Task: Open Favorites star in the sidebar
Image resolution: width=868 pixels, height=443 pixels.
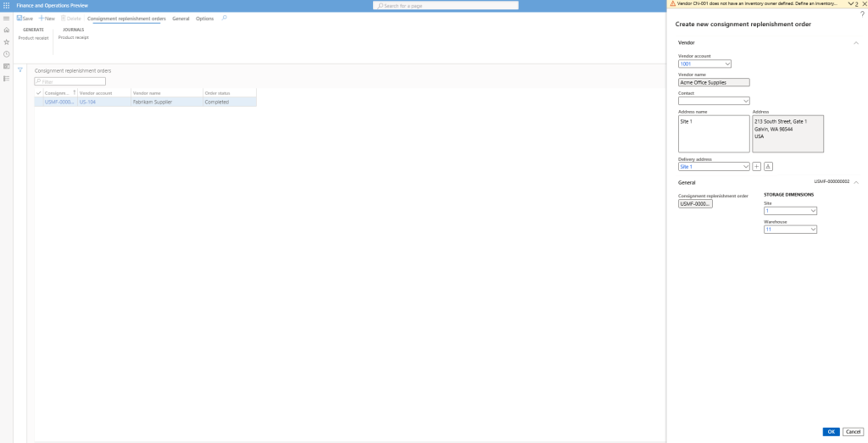Action: (6, 42)
